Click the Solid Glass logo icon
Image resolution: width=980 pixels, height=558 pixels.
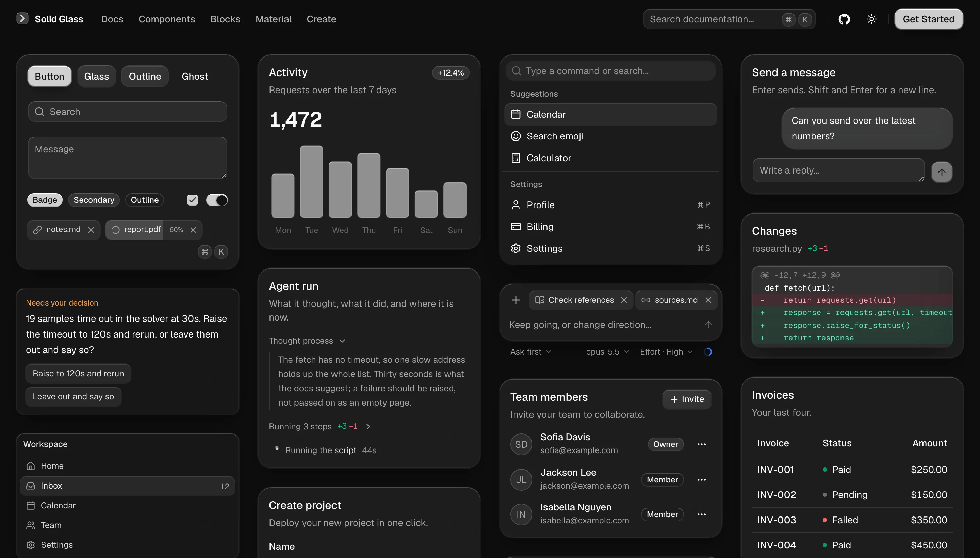[x=22, y=18]
